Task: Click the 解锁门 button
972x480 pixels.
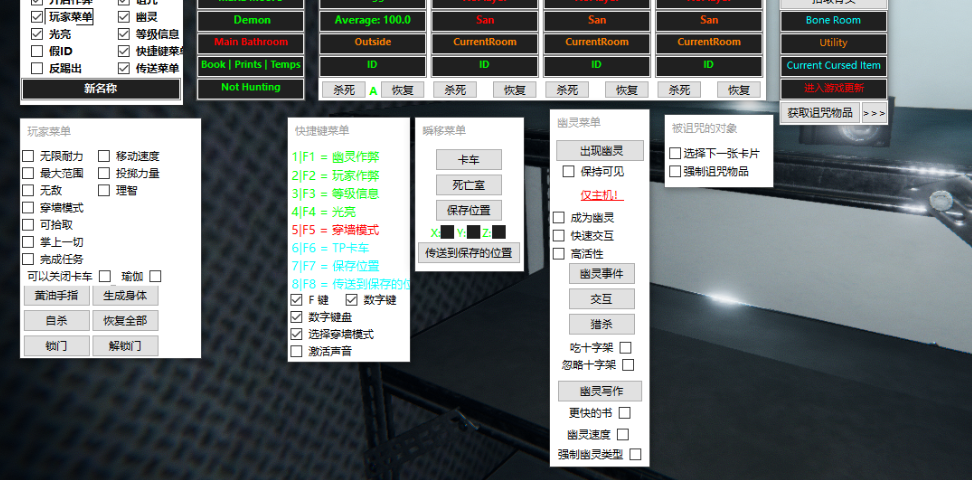Action: click(x=125, y=346)
